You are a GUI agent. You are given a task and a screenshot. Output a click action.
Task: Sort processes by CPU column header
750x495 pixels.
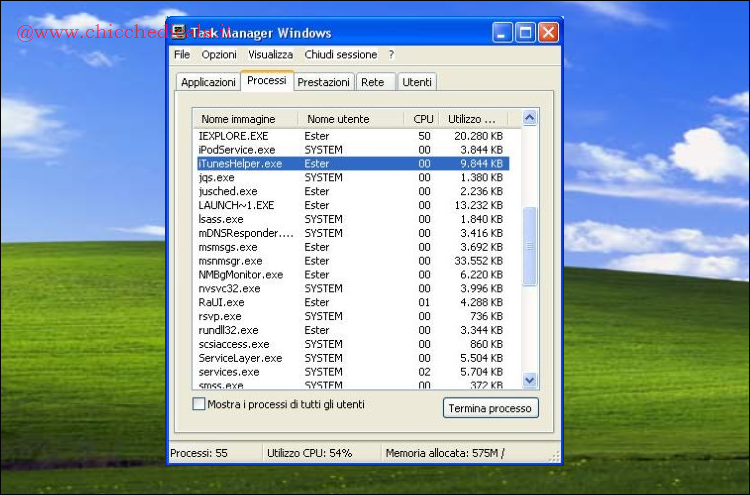tap(424, 119)
